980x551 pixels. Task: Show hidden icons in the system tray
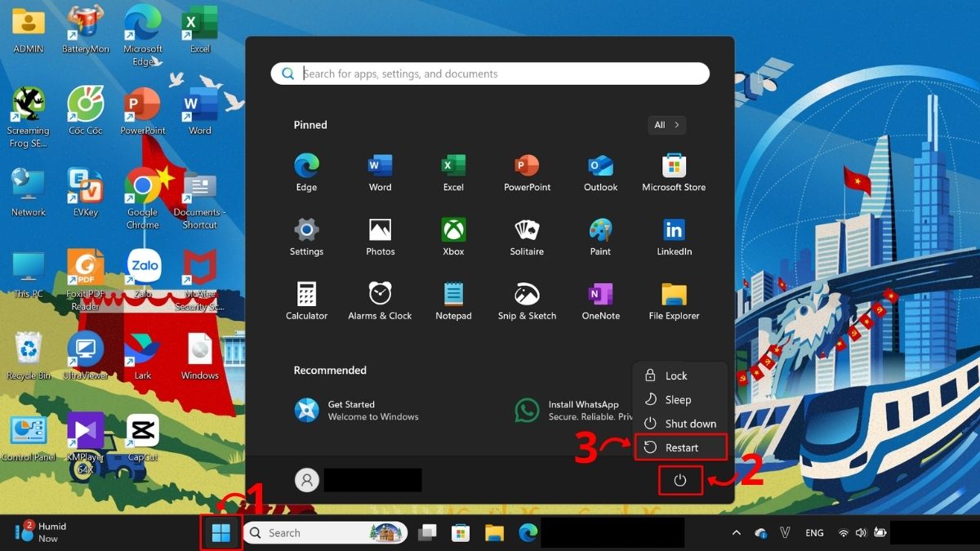(x=736, y=532)
